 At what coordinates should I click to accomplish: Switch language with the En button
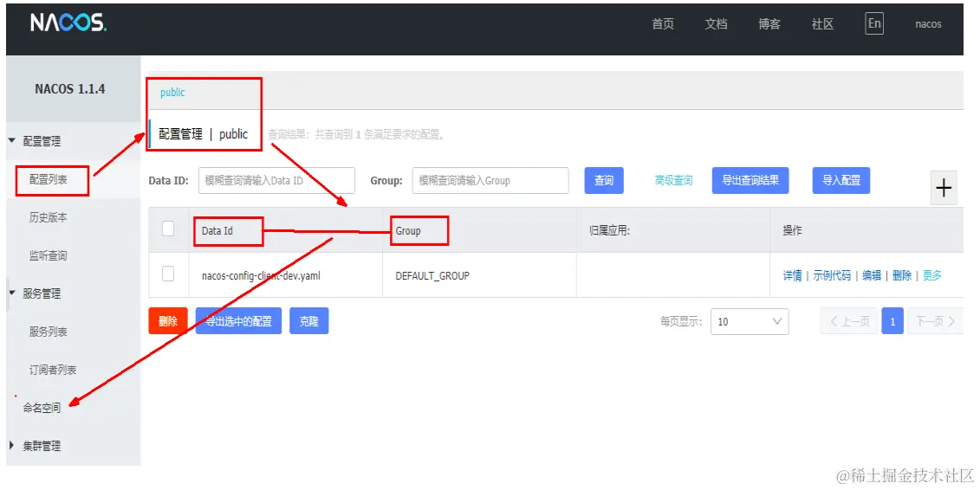tap(874, 23)
